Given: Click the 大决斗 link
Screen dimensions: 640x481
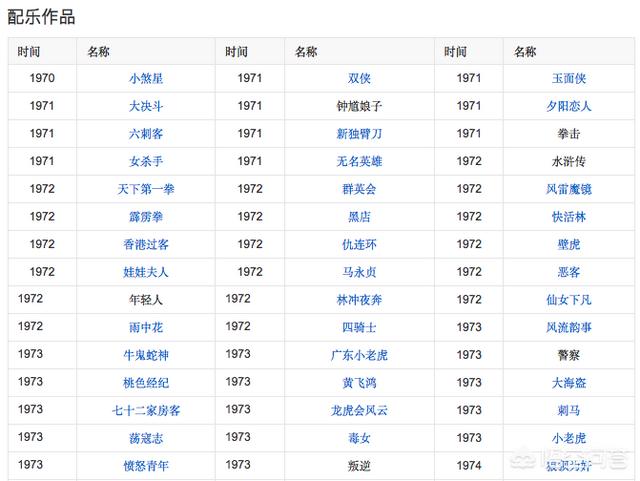Looking at the screenshot, I should point(146,106).
